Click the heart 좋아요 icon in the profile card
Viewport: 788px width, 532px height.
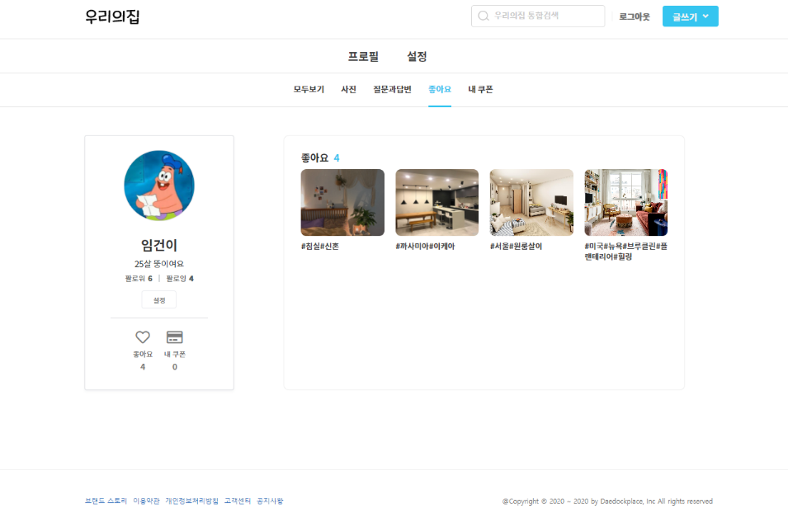click(142, 337)
